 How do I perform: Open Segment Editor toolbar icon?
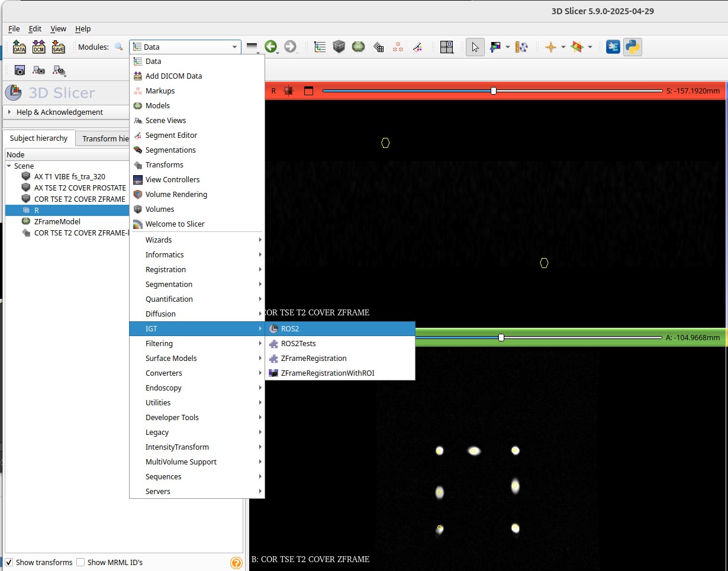417,47
